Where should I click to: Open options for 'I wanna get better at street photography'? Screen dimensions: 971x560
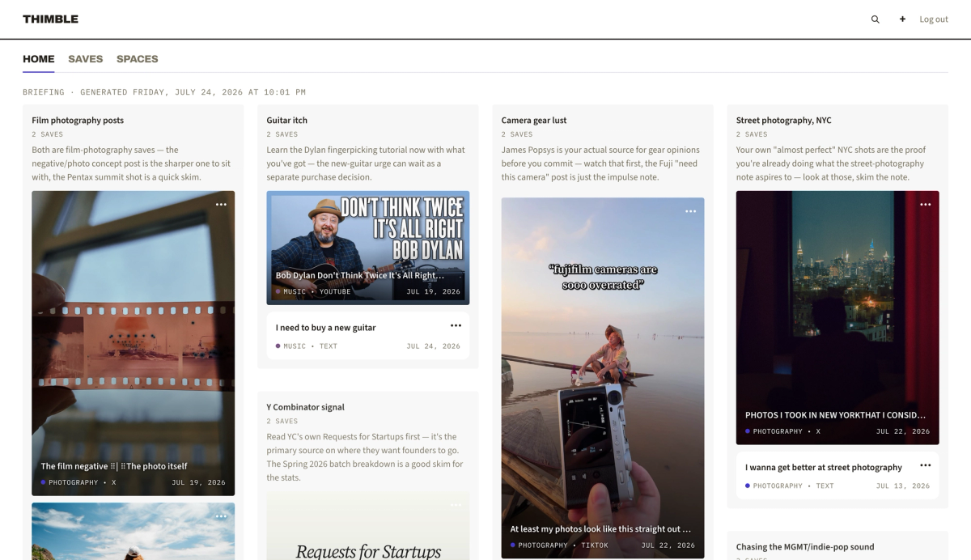pyautogui.click(x=925, y=465)
